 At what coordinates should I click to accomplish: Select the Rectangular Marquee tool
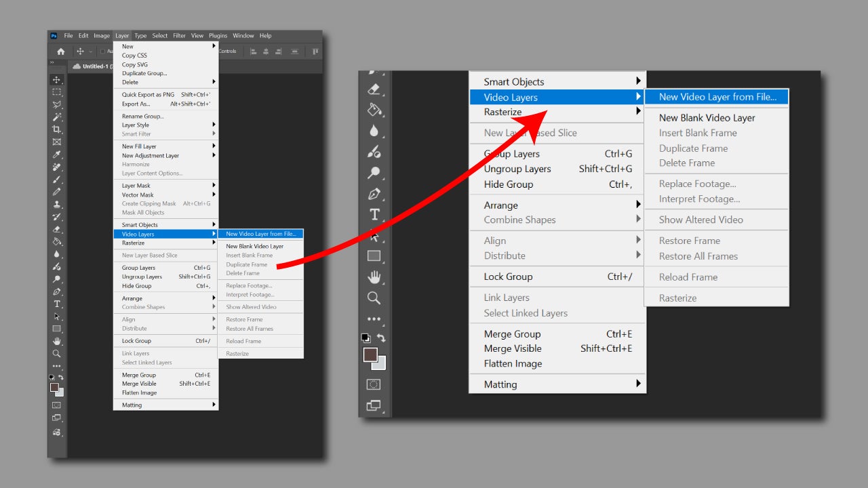tap(57, 92)
